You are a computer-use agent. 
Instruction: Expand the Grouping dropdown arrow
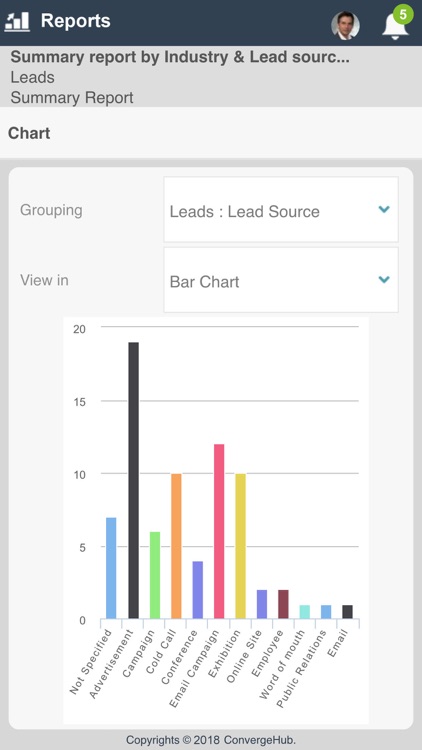(384, 209)
